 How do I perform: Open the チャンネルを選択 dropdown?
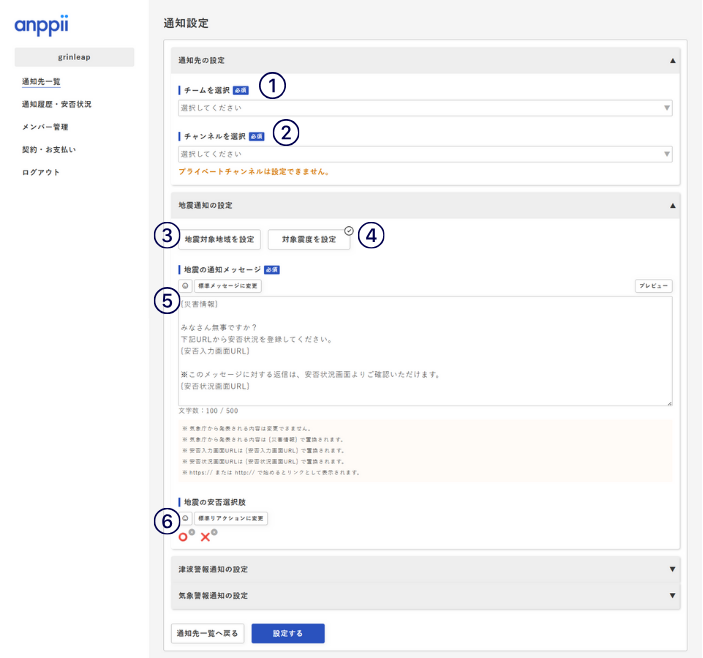coord(424,154)
